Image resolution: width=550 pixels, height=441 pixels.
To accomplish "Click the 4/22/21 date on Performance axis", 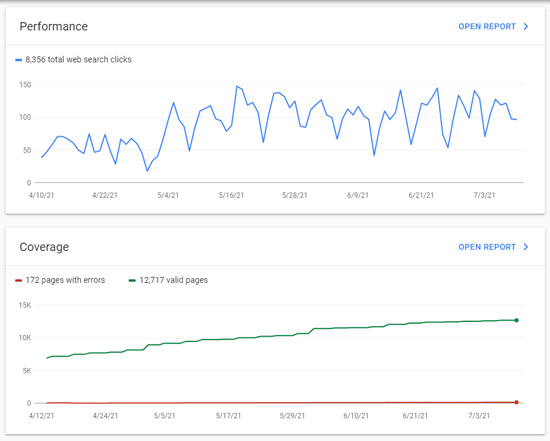I will (x=105, y=195).
